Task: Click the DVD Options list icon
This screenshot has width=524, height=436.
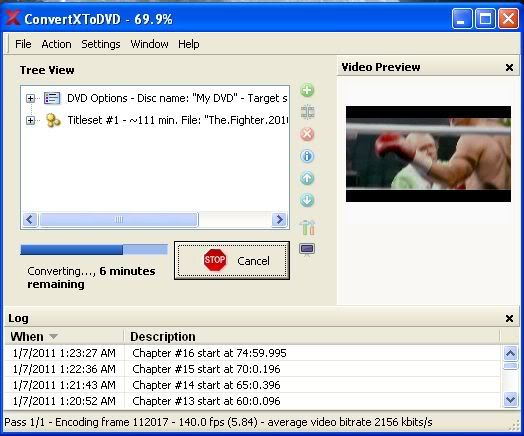Action: (x=52, y=98)
